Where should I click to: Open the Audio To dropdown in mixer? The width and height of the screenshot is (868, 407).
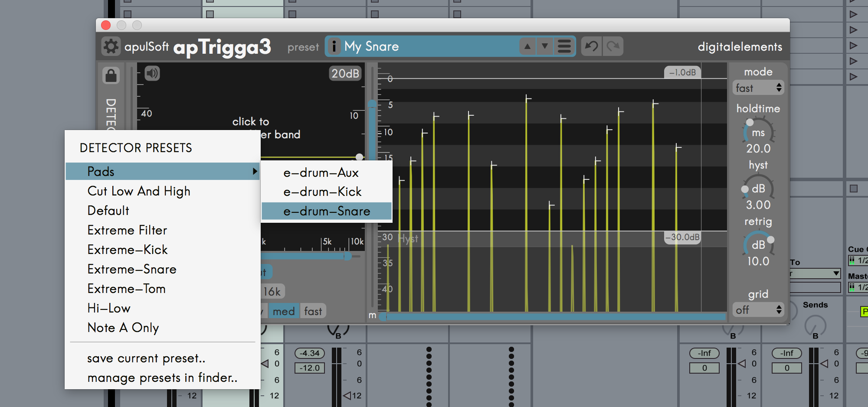(815, 274)
